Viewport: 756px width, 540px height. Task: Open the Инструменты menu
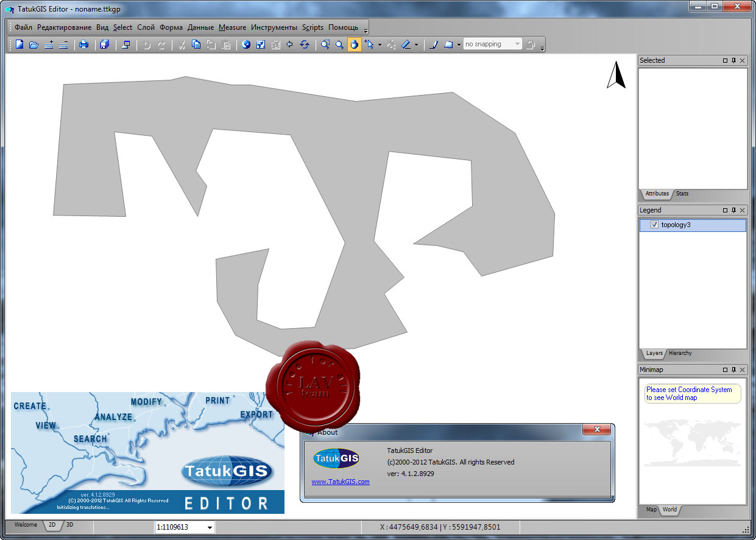tap(274, 27)
